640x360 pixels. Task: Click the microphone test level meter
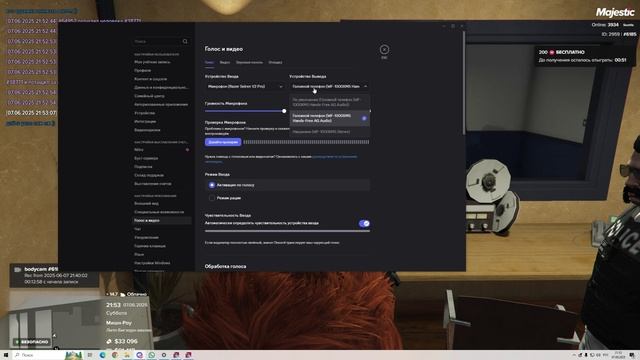point(306,142)
